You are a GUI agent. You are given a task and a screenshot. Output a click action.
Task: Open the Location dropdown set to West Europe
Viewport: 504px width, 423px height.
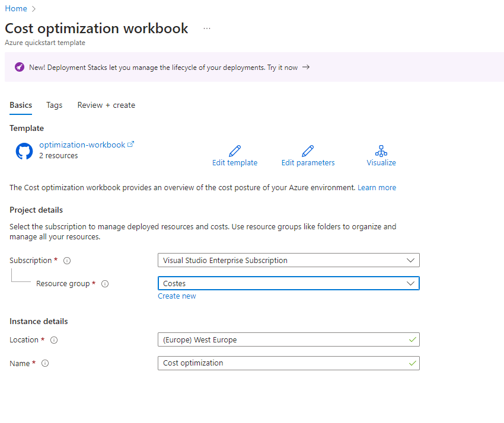pos(288,340)
